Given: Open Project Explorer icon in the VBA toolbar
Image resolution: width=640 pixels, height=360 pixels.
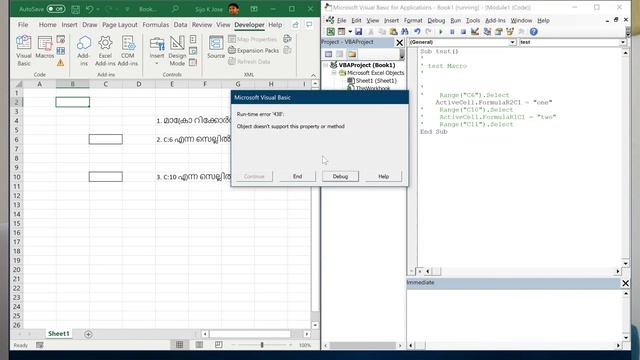Looking at the screenshot, I should click(487, 31).
